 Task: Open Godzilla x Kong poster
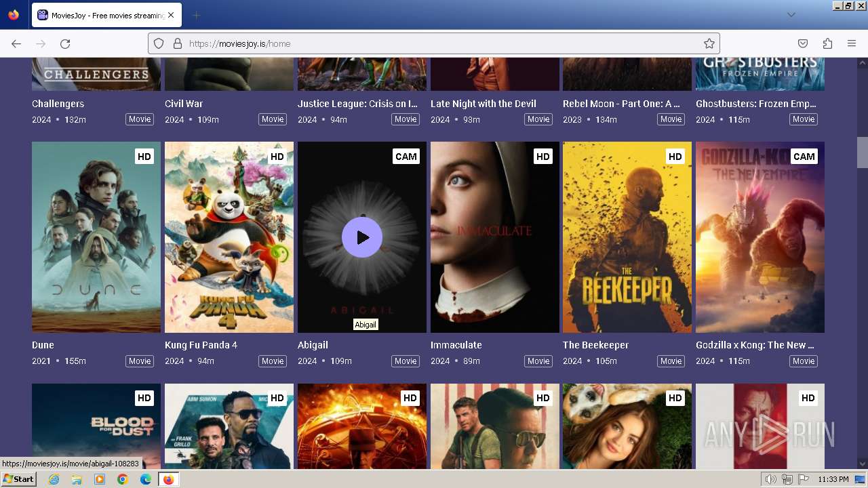click(760, 237)
